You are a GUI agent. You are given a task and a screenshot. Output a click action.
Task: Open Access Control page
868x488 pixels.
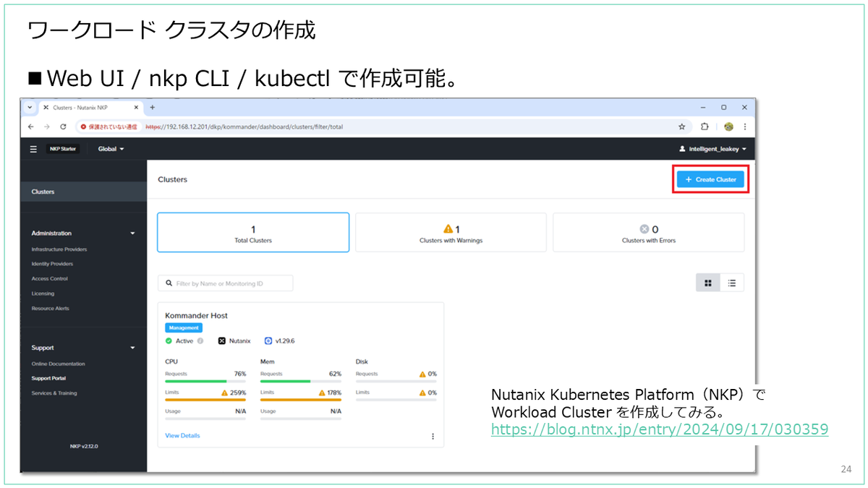tap(49, 278)
